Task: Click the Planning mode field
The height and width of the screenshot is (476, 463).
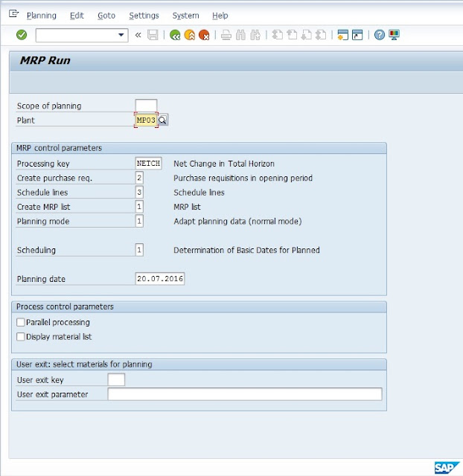Action: pyautogui.click(x=139, y=221)
